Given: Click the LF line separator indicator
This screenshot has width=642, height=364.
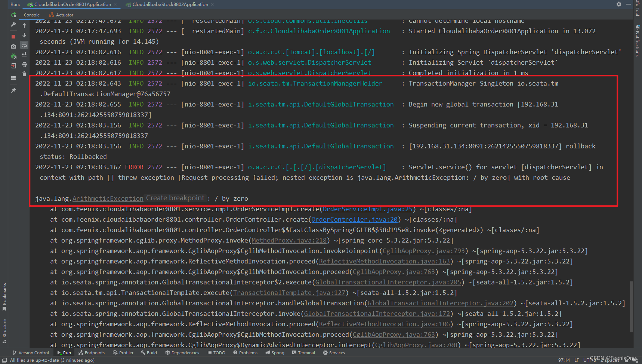Looking at the screenshot, I should coord(577,360).
